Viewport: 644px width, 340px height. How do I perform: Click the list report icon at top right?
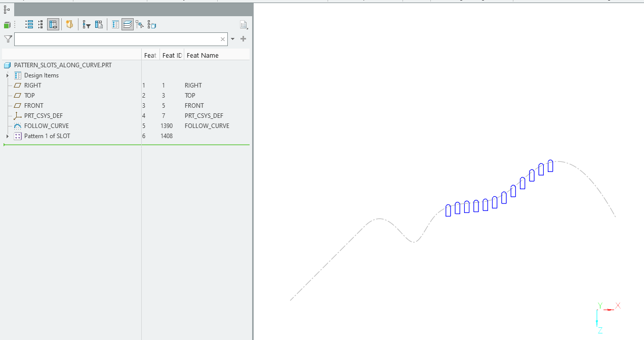tap(244, 24)
